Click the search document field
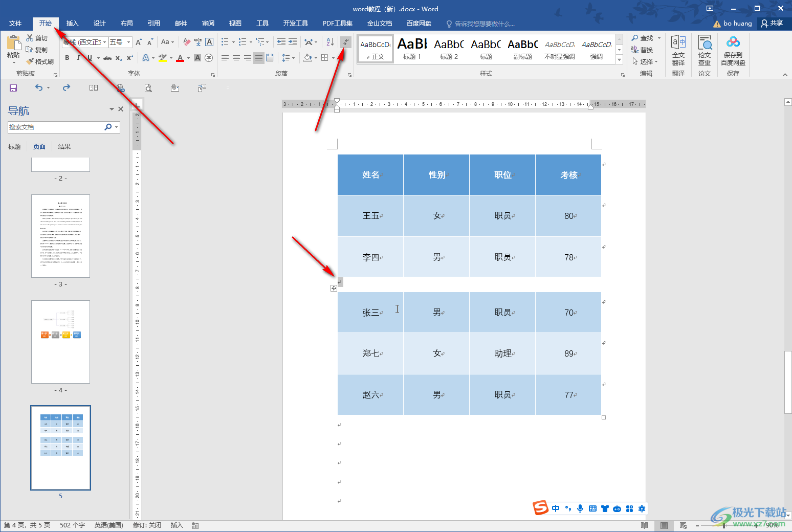 (55, 127)
